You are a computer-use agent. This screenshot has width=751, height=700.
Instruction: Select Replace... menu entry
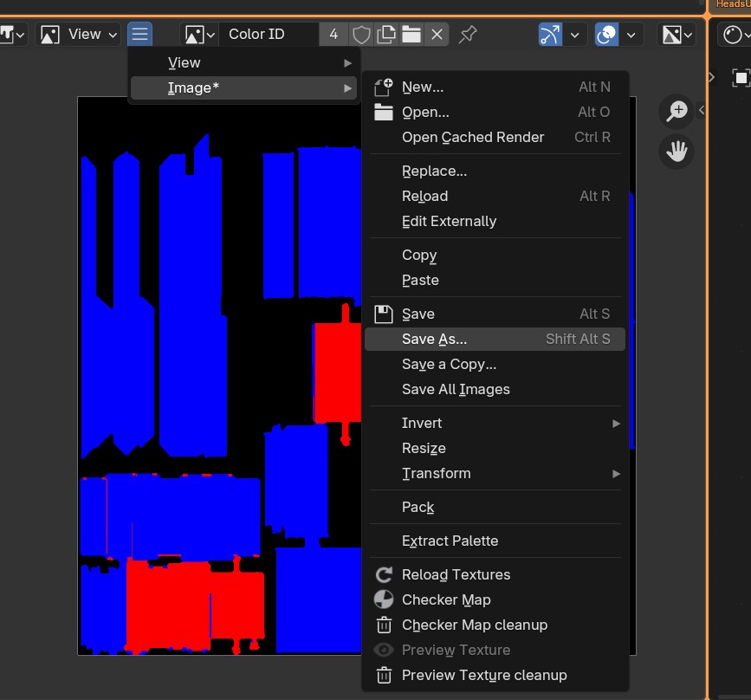(x=495, y=171)
